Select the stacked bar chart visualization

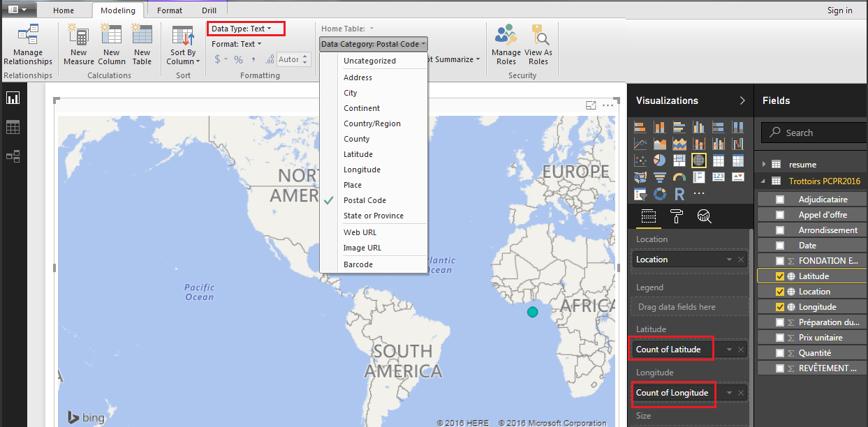pyautogui.click(x=640, y=127)
